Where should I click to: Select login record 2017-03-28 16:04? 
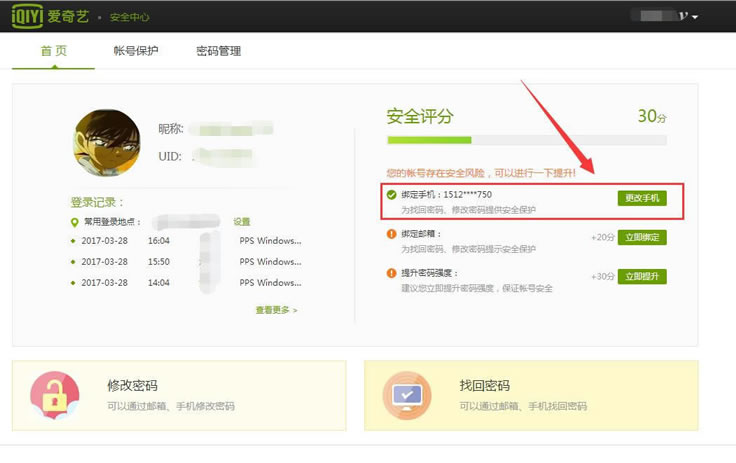click(186, 241)
